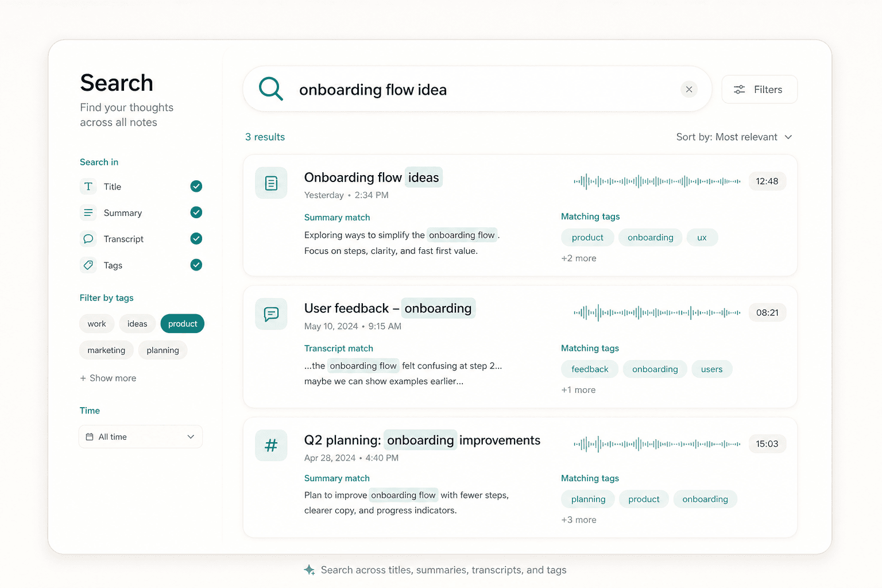The width and height of the screenshot is (882, 588).
Task: Click the filter sliders icon
Action: (x=740, y=90)
